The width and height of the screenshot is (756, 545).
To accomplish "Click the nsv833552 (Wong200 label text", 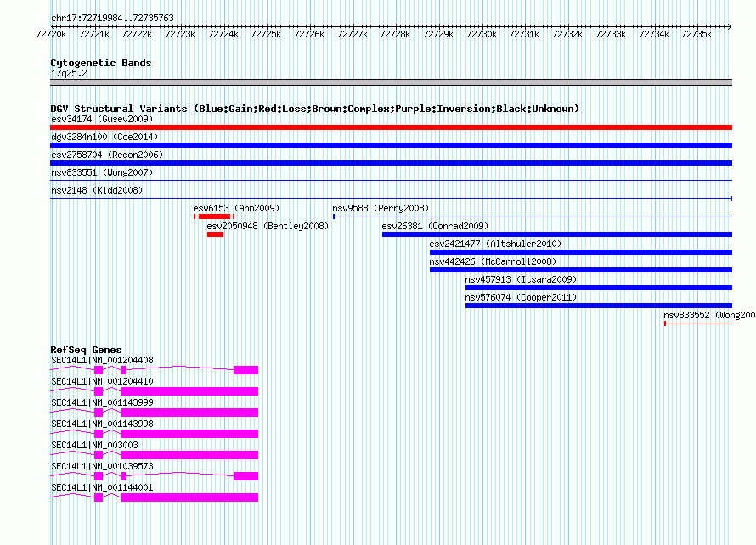I will coord(709,315).
